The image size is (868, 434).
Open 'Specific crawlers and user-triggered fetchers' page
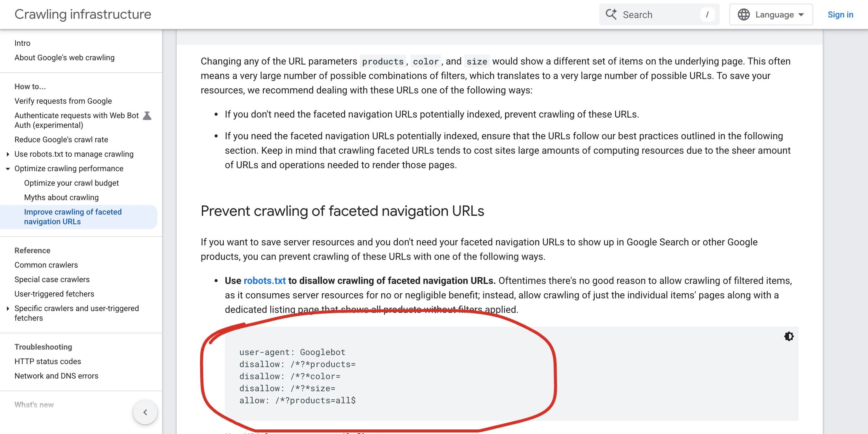click(x=77, y=313)
